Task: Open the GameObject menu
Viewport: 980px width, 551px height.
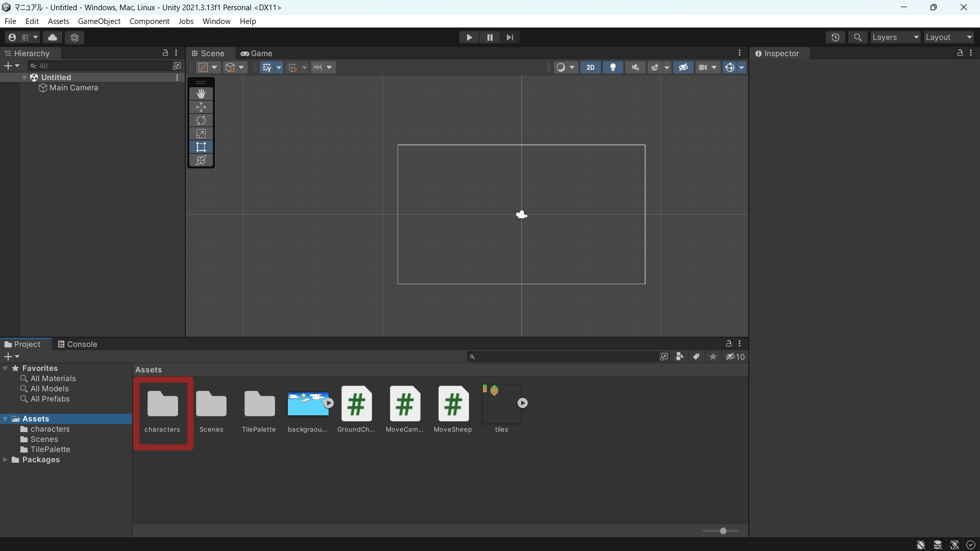Action: tap(99, 21)
